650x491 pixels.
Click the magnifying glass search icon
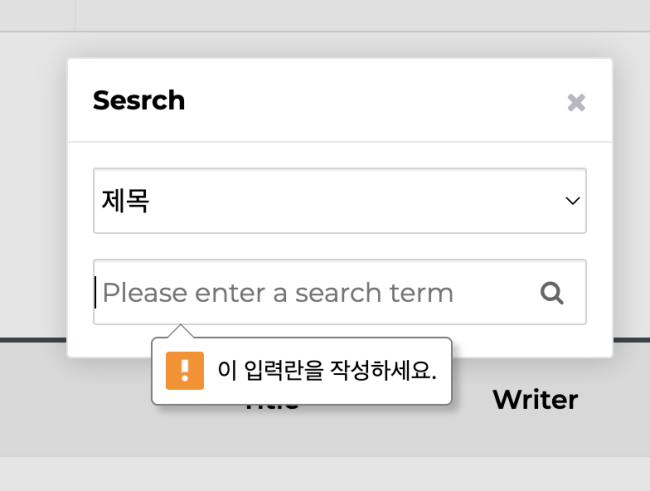tap(552, 293)
